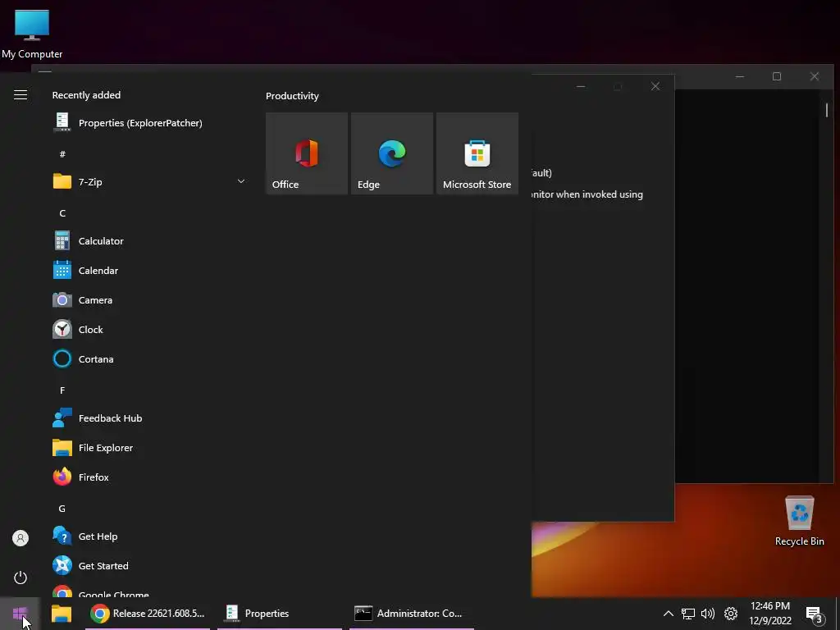
Task: Click the gear icon in system tray
Action: [x=731, y=614]
